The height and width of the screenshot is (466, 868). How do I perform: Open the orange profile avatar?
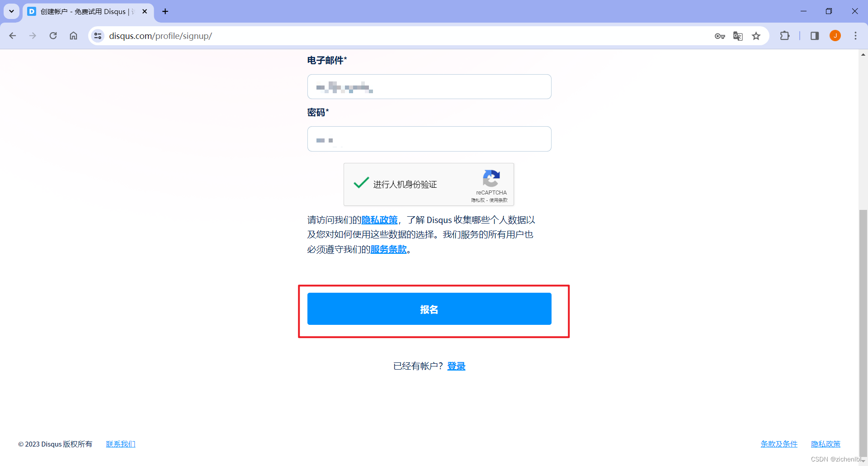click(x=835, y=36)
